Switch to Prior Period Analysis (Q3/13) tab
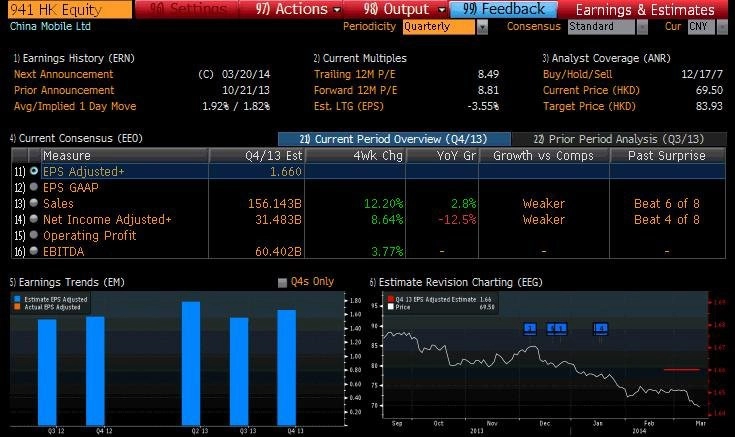This screenshot has height=437, width=735. point(619,139)
